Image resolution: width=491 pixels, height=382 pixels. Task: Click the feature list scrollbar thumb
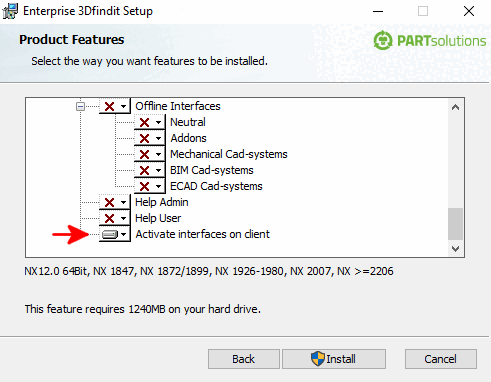click(x=455, y=224)
